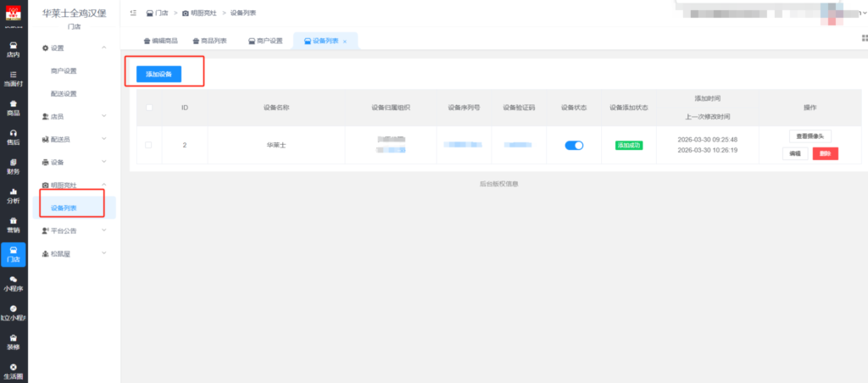The width and height of the screenshot is (868, 383).
Task: Open 小程序 in the dark sidebar
Action: [14, 284]
